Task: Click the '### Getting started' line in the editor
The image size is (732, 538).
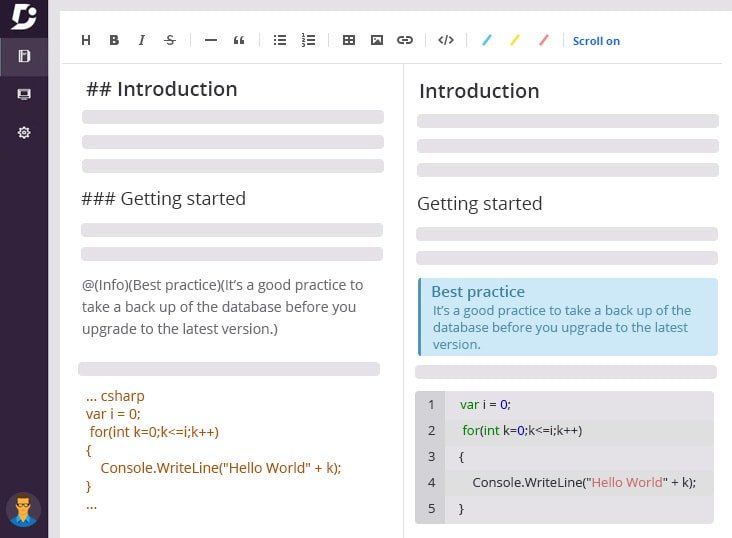Action: pyautogui.click(x=163, y=199)
